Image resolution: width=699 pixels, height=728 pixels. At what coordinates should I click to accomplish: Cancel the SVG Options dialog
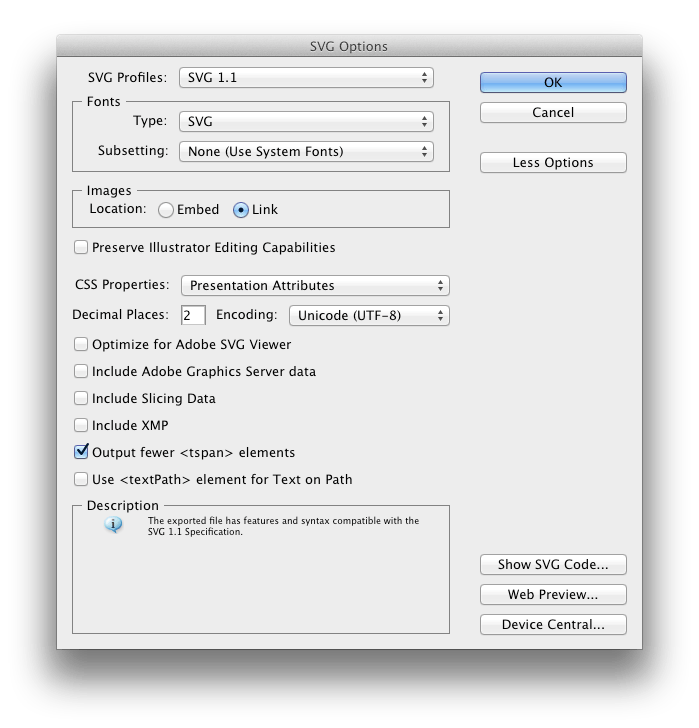pyautogui.click(x=553, y=112)
